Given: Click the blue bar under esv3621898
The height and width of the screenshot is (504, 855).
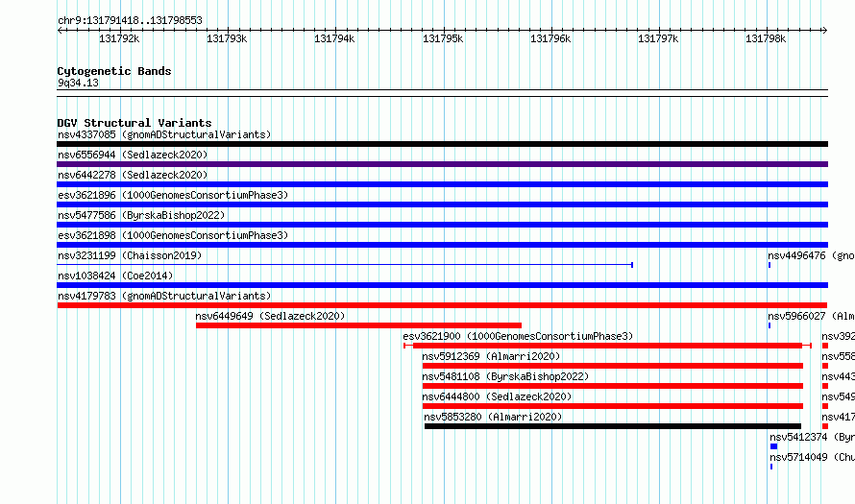Looking at the screenshot, I should pyautogui.click(x=442, y=245).
